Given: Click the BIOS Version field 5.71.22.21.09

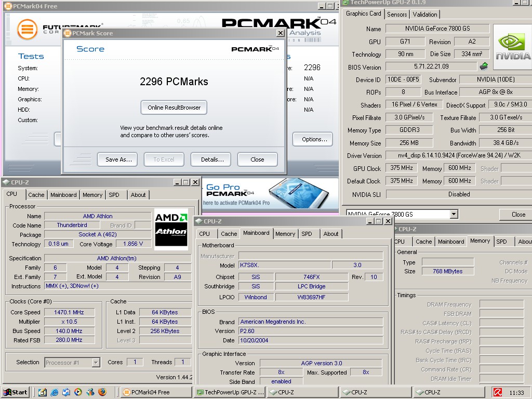Looking at the screenshot, I should pyautogui.click(x=431, y=66).
